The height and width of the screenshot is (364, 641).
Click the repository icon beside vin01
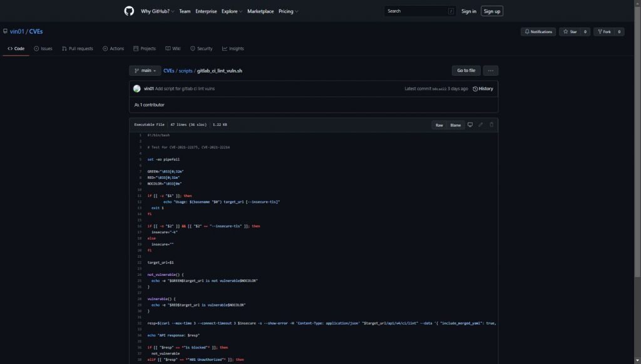[5, 31]
